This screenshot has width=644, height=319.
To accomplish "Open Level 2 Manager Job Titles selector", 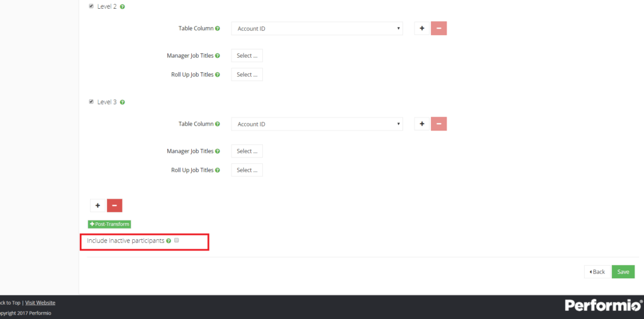I will pos(247,55).
